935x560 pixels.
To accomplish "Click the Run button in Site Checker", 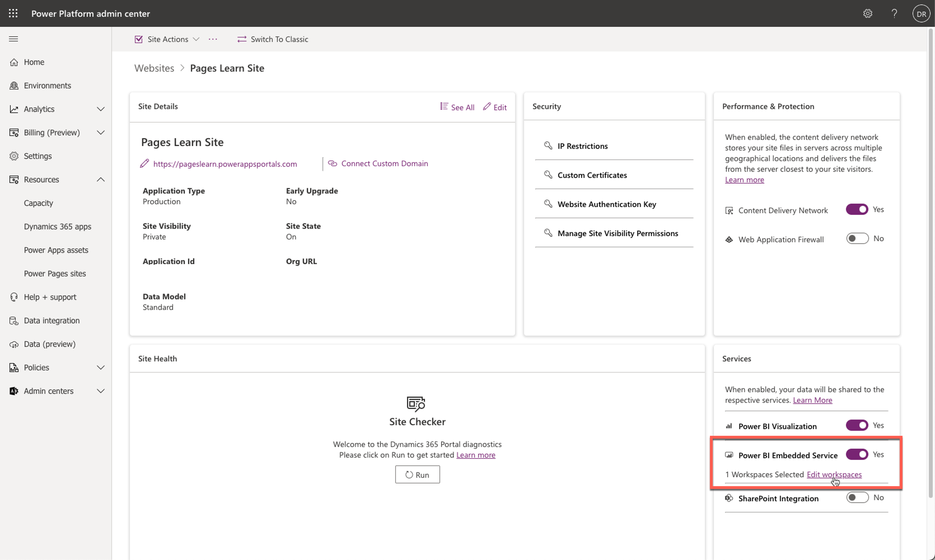I will (417, 474).
